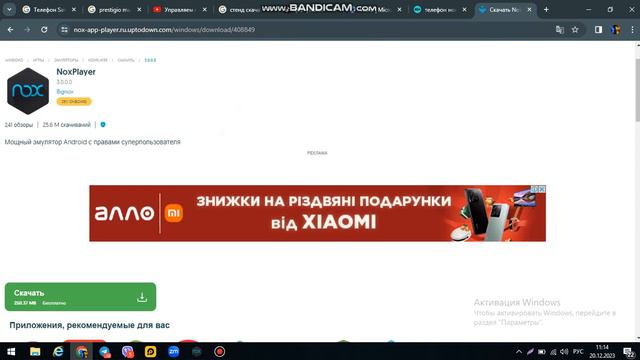
Task: Bookmark the page with star icon
Action: tap(575, 29)
